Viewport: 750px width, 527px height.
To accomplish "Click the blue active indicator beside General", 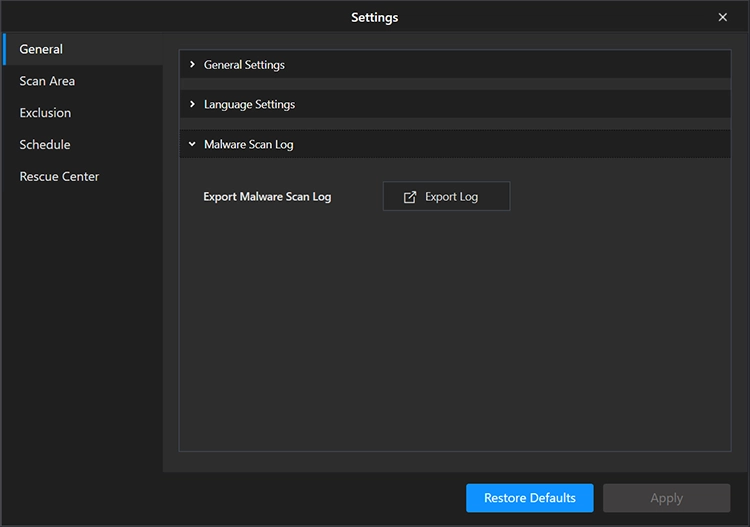I will click(x=4, y=49).
